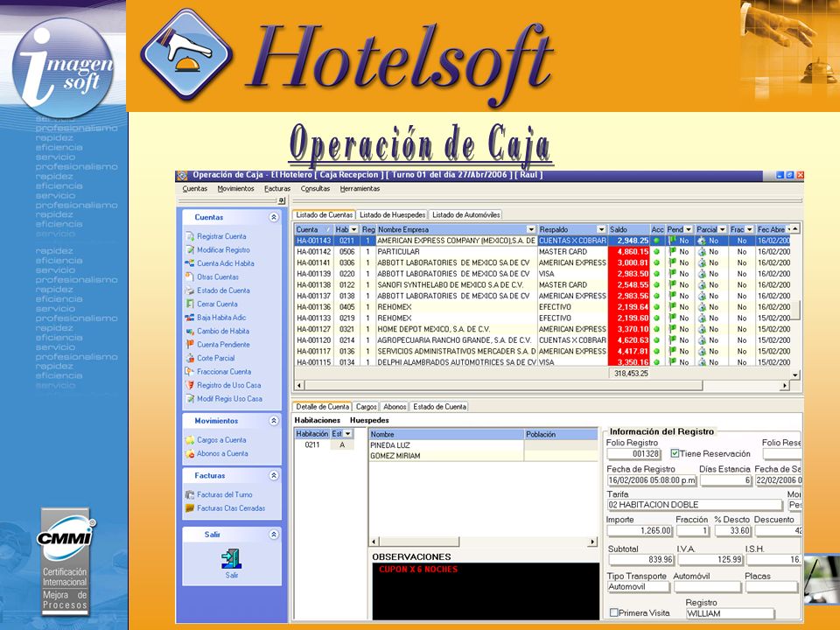Switch to the Listado de Automóviles tab
Image resolution: width=840 pixels, height=630 pixels.
point(466,215)
